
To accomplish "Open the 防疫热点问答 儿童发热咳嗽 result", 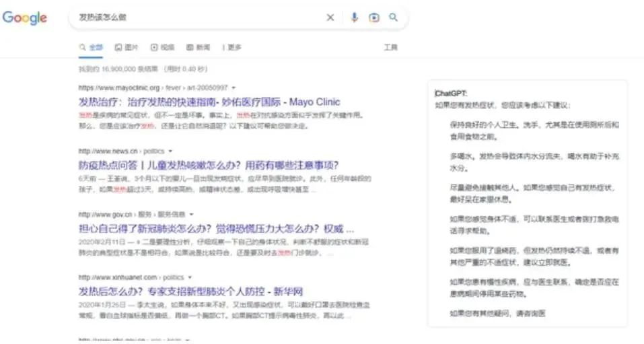I will (x=208, y=166).
